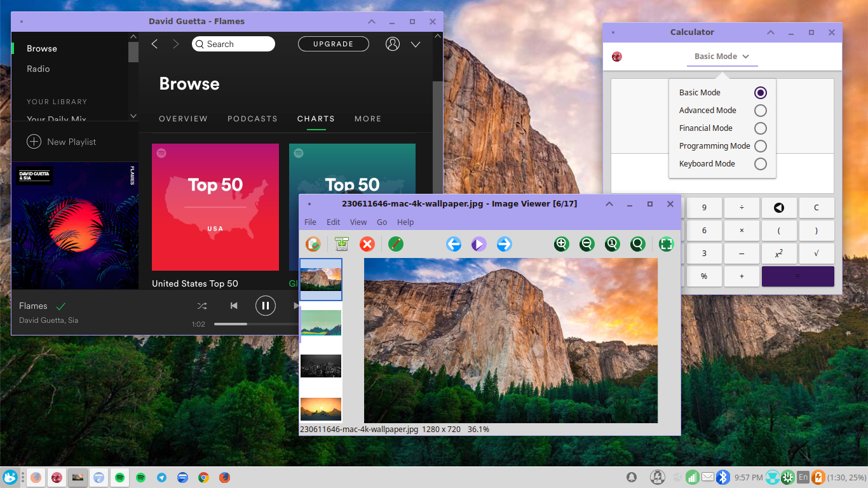Click the percent key in Calculator
The image size is (868, 488).
click(704, 276)
